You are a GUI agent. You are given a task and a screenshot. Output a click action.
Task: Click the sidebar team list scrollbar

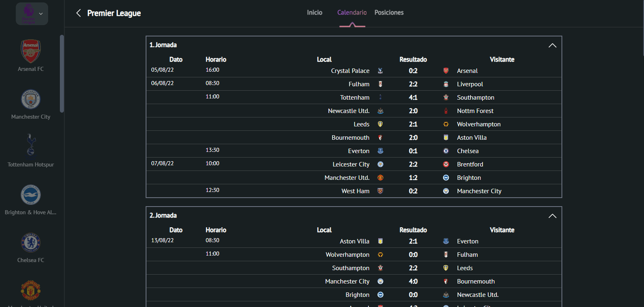click(62, 74)
